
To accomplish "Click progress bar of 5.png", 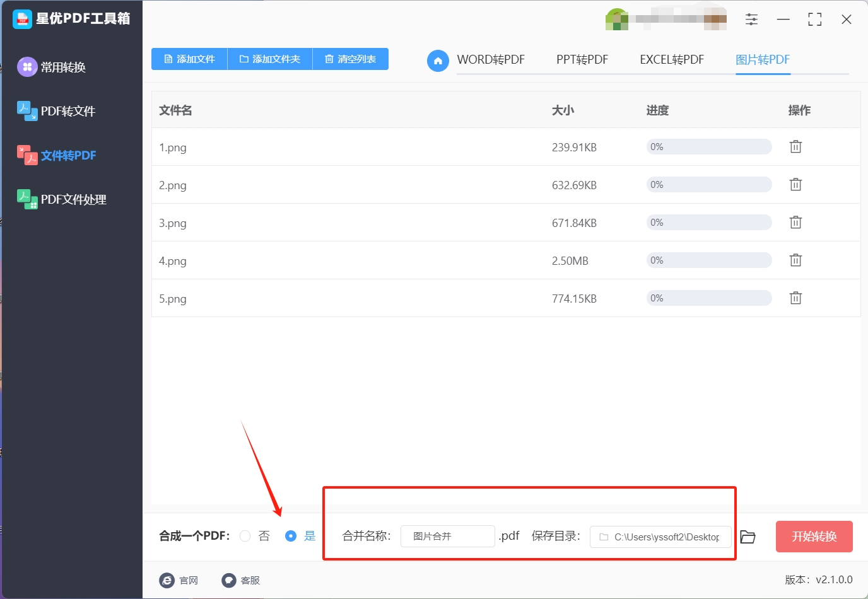I will [x=708, y=298].
